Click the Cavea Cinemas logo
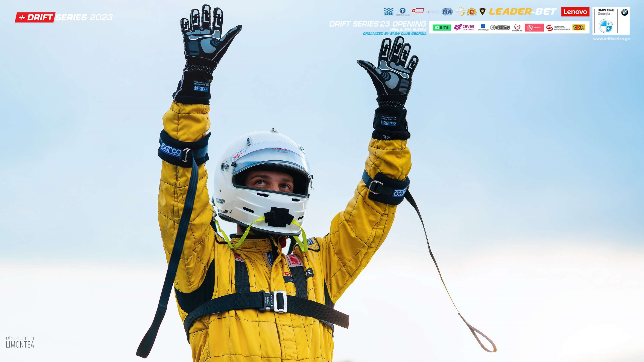Image resolution: width=644 pixels, height=362 pixels. pos(464,27)
